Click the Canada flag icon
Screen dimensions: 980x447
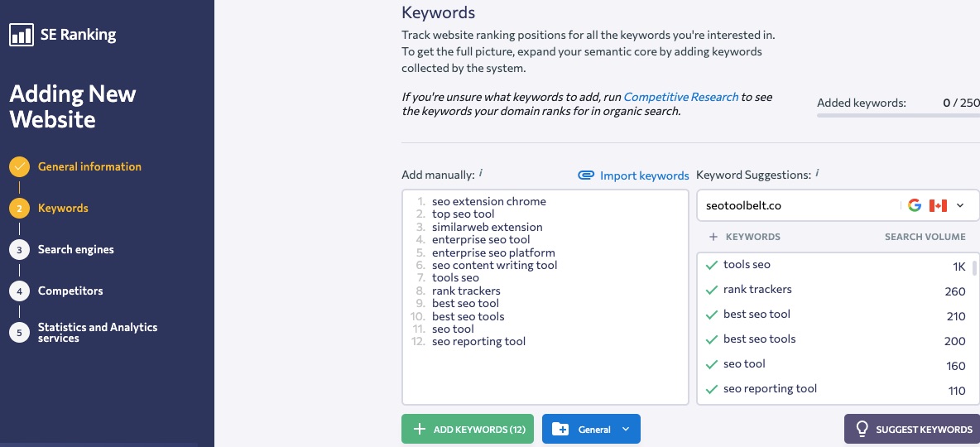(x=938, y=205)
